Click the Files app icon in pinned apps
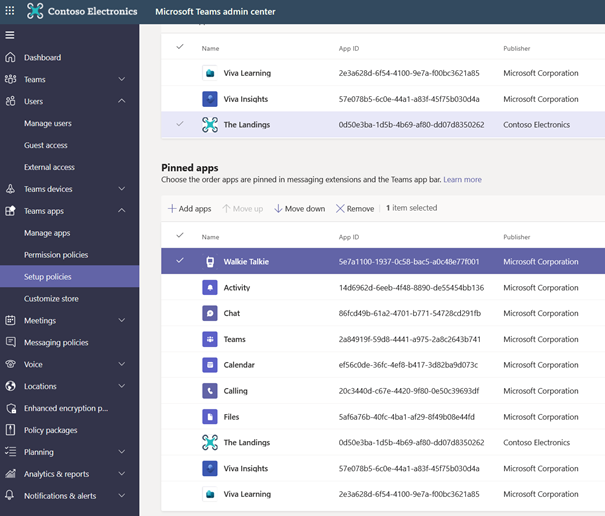Image resolution: width=605 pixels, height=516 pixels. pos(210,417)
